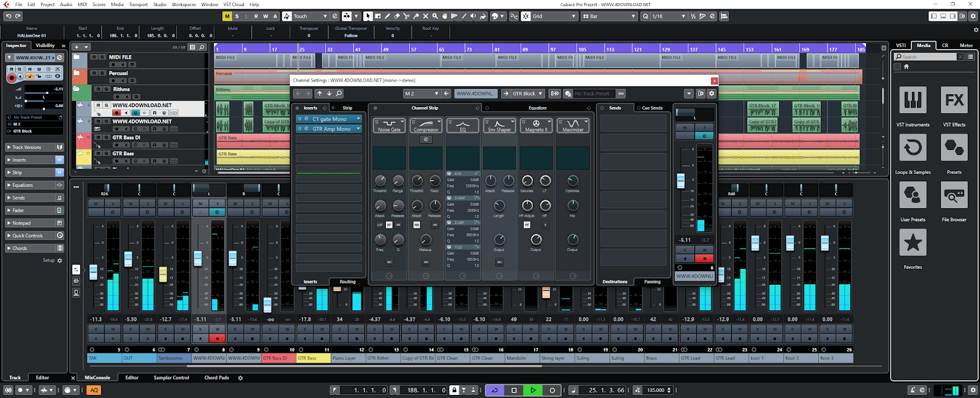Select the Erase tool in toolbar
The width and height of the screenshot is (980, 398).
point(397,17)
